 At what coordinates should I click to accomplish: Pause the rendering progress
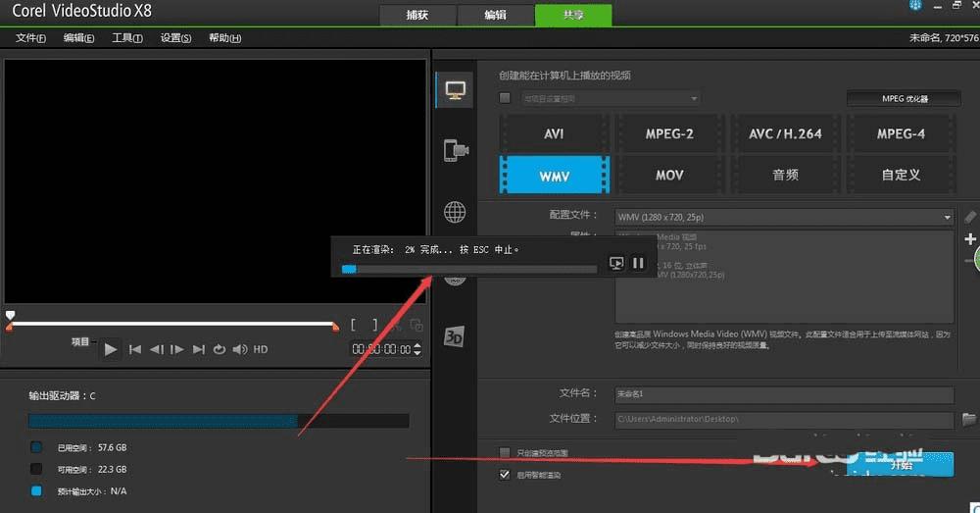pos(638,263)
